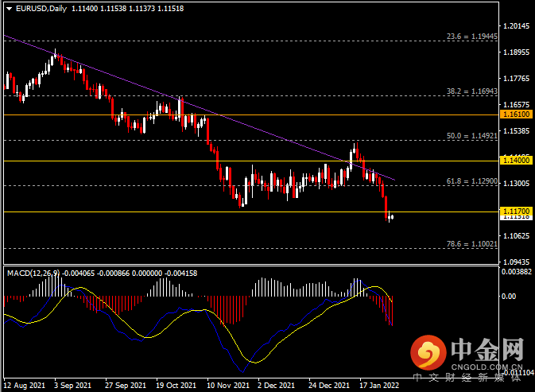Image resolution: width=535 pixels, height=392 pixels.
Task: Click the 0.00 MACD zero level value
Action: [x=509, y=297]
